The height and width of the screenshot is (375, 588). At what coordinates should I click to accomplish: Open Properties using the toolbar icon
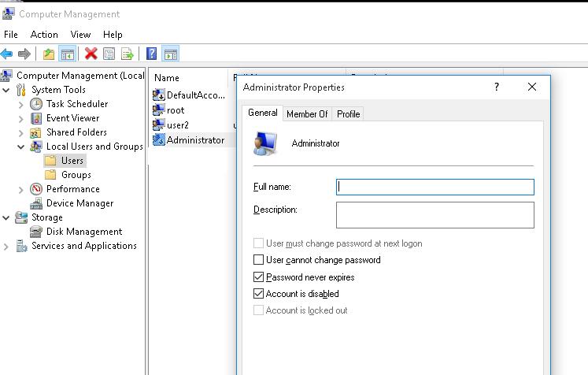109,54
